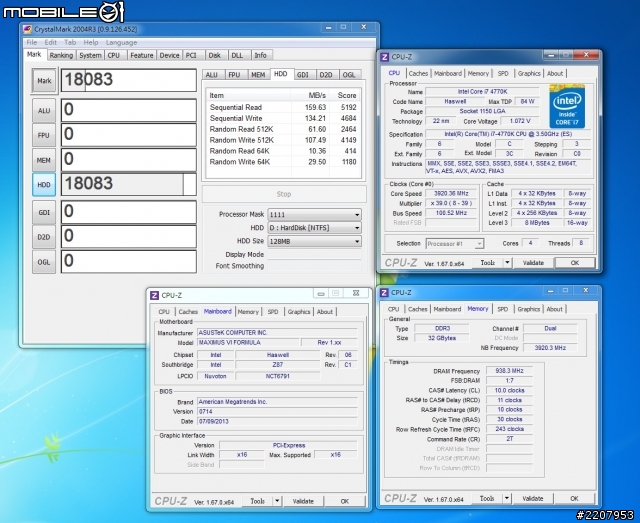Show the FPU results sub-tab
The width and height of the screenshot is (640, 523).
(234, 75)
